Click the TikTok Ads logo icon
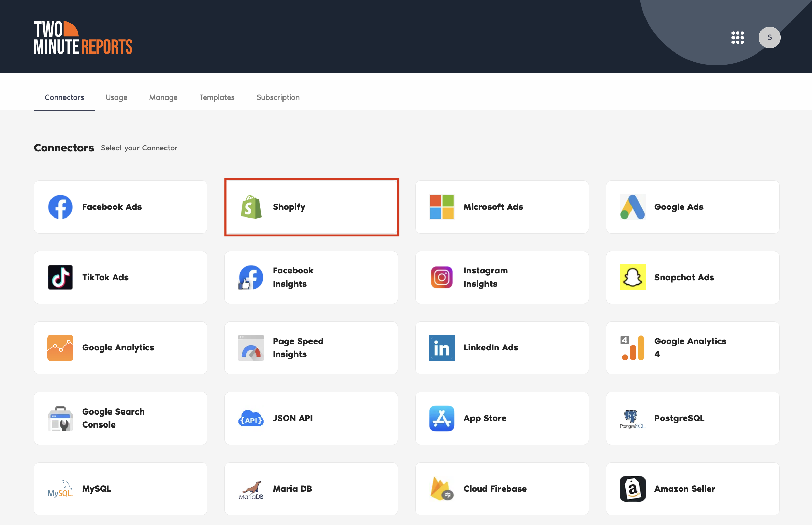This screenshot has width=812, height=525. [60, 277]
